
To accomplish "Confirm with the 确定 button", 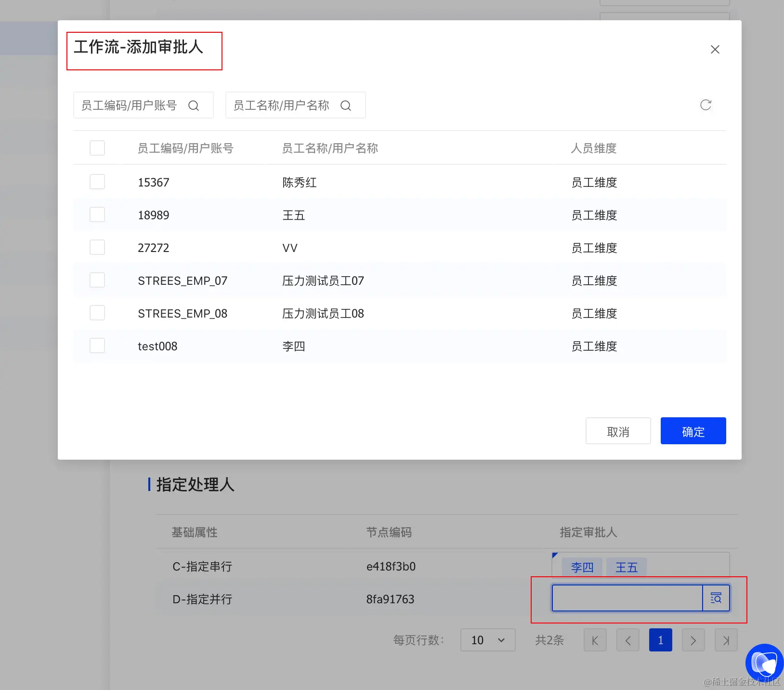I will point(693,431).
